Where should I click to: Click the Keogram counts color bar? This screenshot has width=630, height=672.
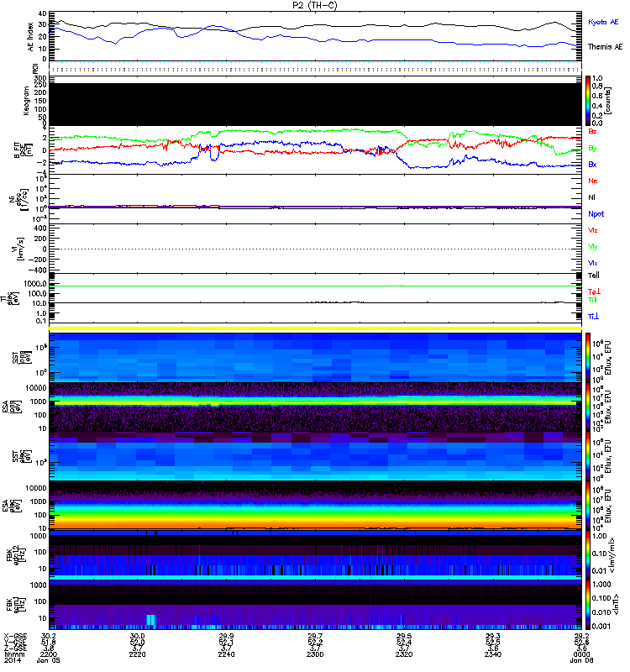pyautogui.click(x=588, y=101)
